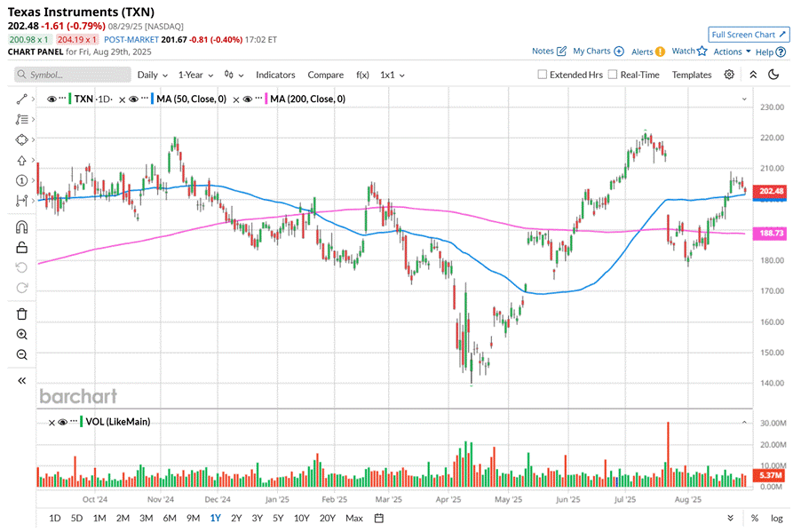Hide the MA 50 line
Viewport: 801px width, 532px height.
point(134,99)
